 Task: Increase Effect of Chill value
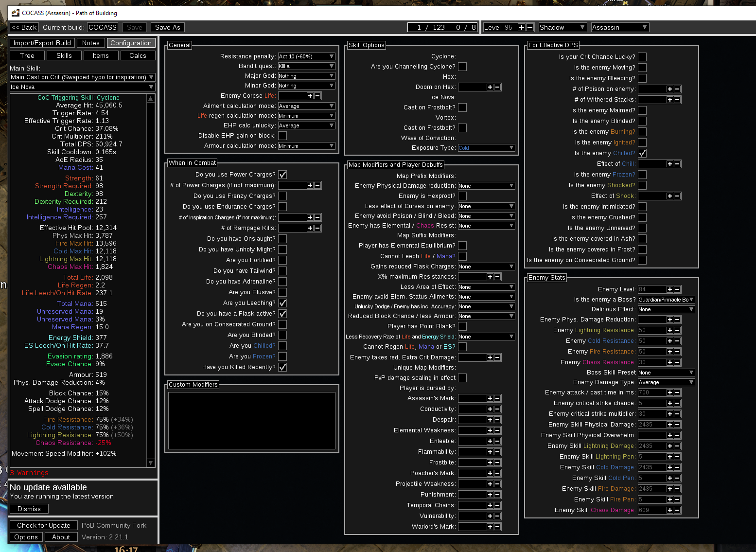coord(670,164)
